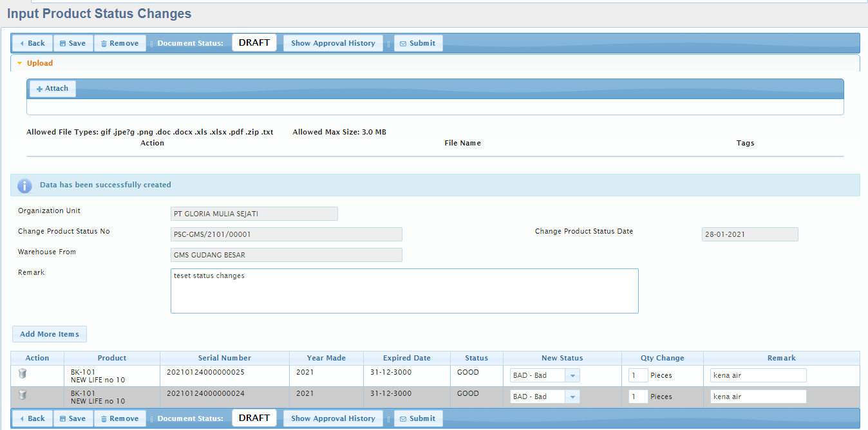868x430 pixels.
Task: Click top toolbar Remove button
Action: [120, 43]
